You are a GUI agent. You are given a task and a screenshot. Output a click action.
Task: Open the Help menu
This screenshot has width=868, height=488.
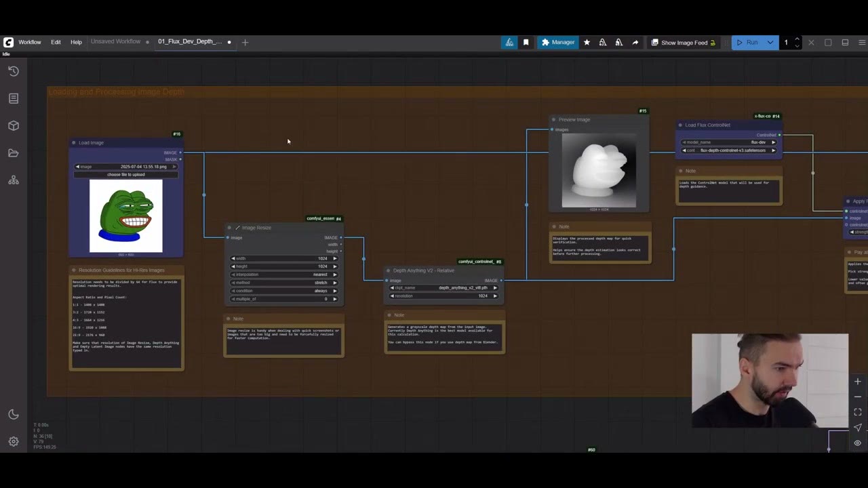[76, 42]
